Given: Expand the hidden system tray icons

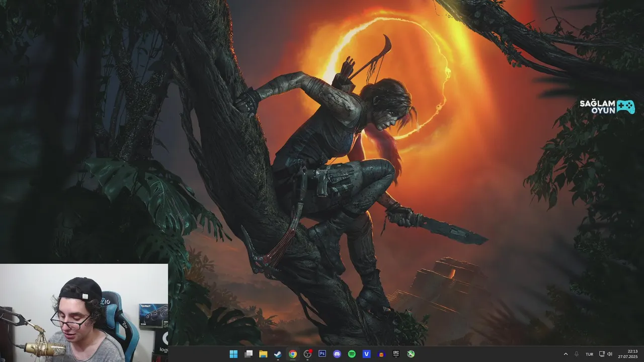Looking at the screenshot, I should pos(566,354).
